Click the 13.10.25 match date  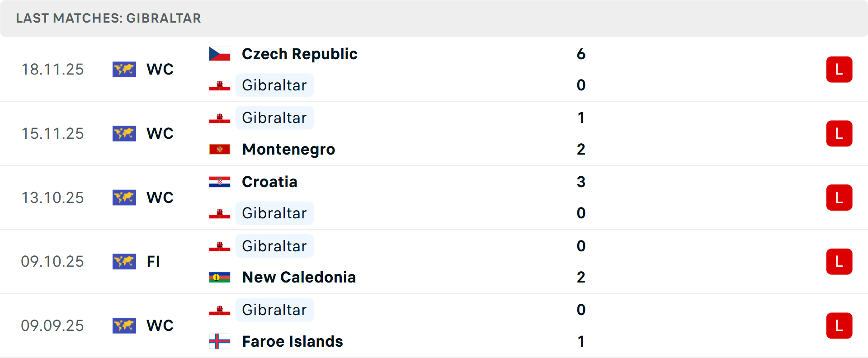[52, 198]
